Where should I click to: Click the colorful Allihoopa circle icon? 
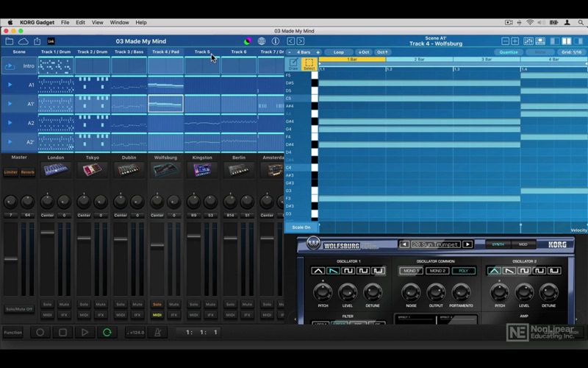pyautogui.click(x=248, y=41)
